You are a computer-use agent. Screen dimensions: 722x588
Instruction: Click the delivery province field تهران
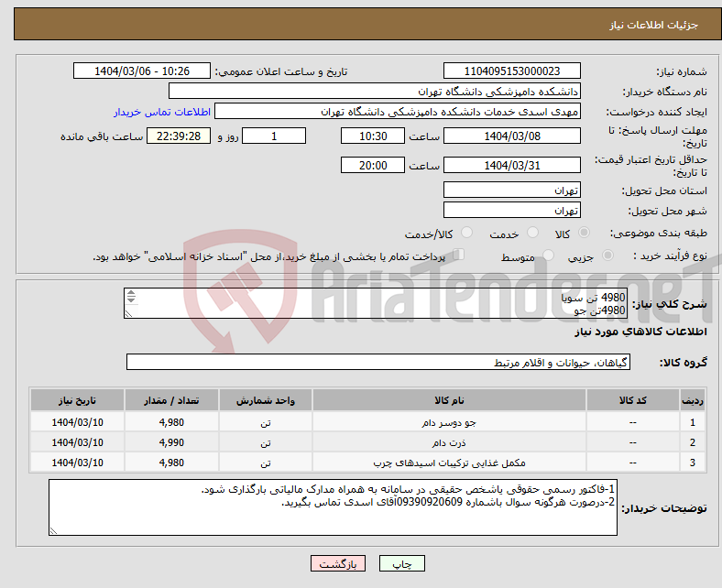coord(511,190)
